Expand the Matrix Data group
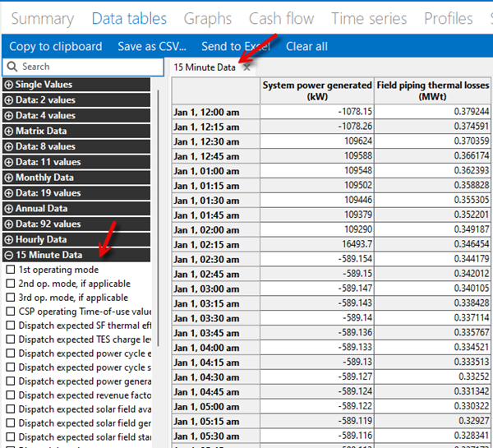Image resolution: width=493 pixels, height=448 pixels. 9,131
